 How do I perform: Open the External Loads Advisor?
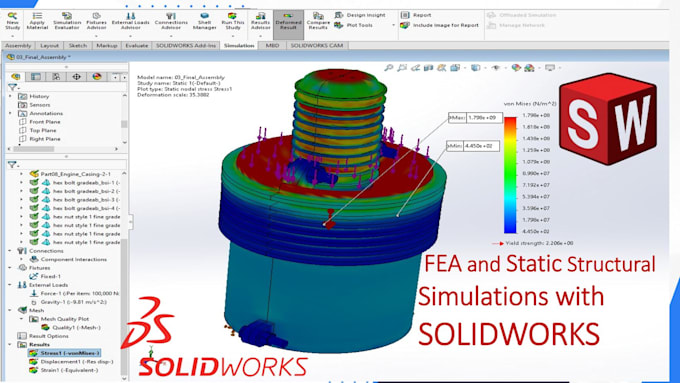(x=131, y=21)
